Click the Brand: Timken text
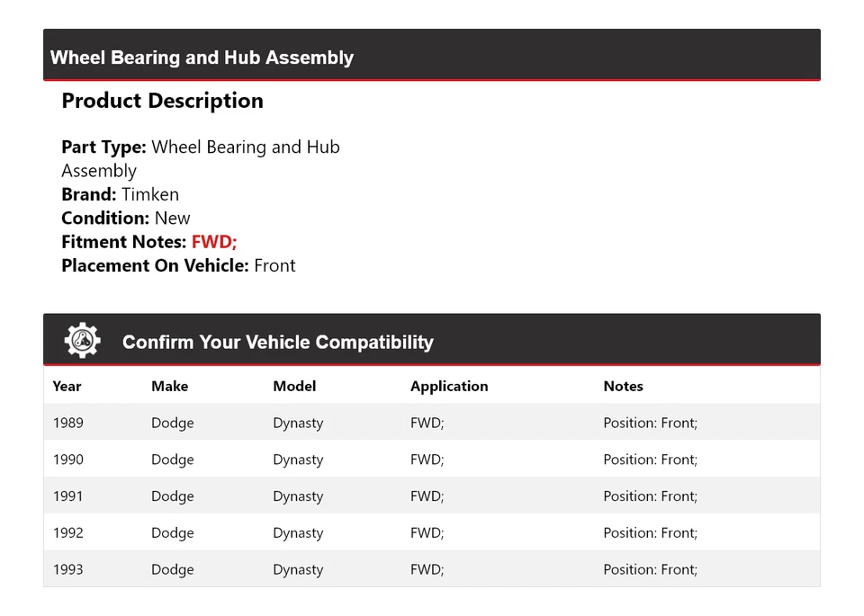The image size is (864, 616). click(x=120, y=194)
